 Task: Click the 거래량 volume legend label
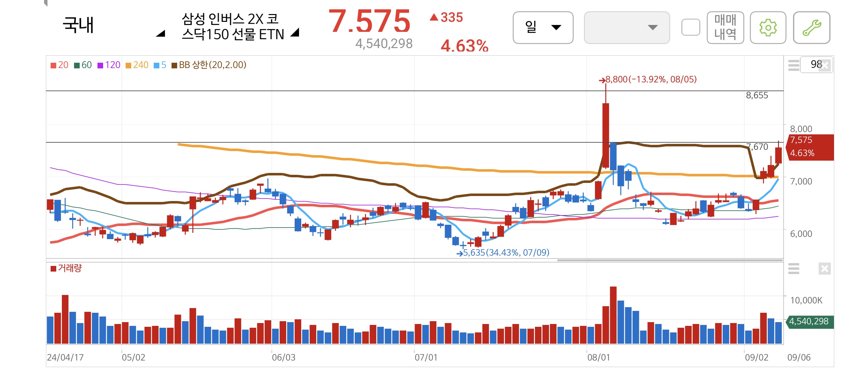click(x=70, y=268)
